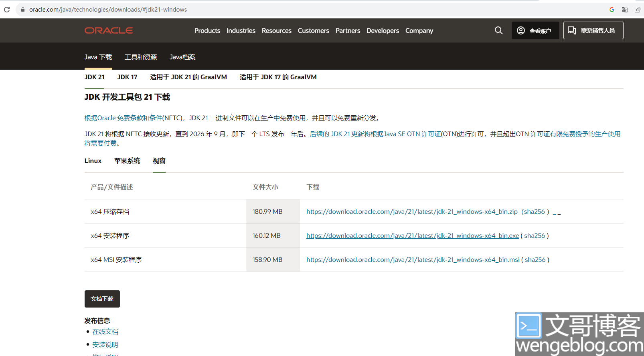644x356 pixels.
Task: Open the Resources menu
Action: coord(277,31)
